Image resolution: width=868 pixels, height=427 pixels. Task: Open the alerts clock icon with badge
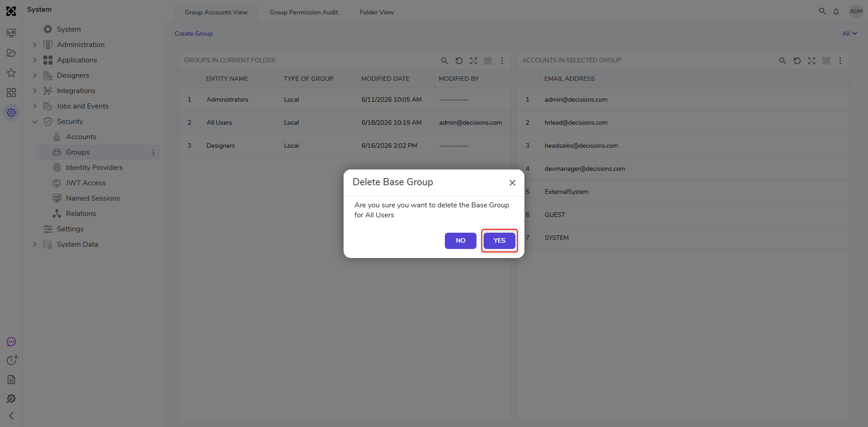click(x=12, y=360)
